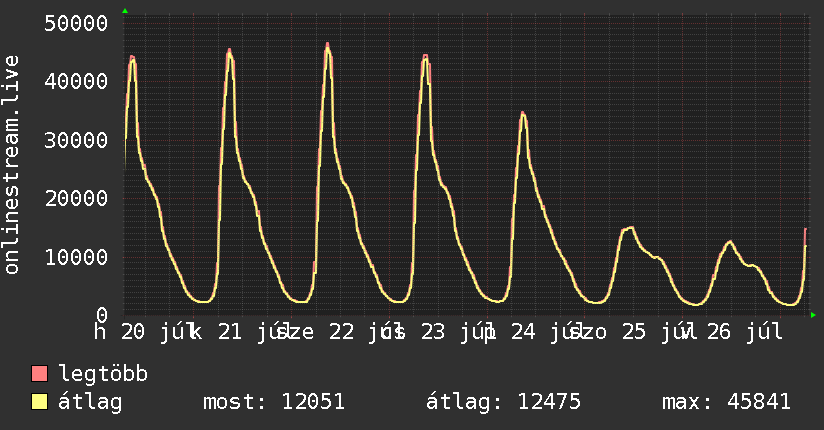The height and width of the screenshot is (430, 824).
Task: Click the onlinestream.live vertical axis title
Action: pyautogui.click(x=12, y=165)
